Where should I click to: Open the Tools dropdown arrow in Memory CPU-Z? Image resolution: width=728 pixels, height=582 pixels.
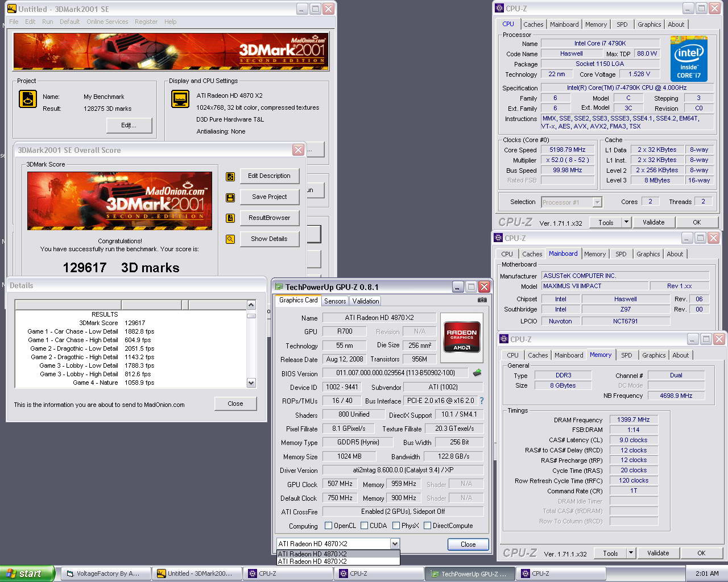point(631,553)
